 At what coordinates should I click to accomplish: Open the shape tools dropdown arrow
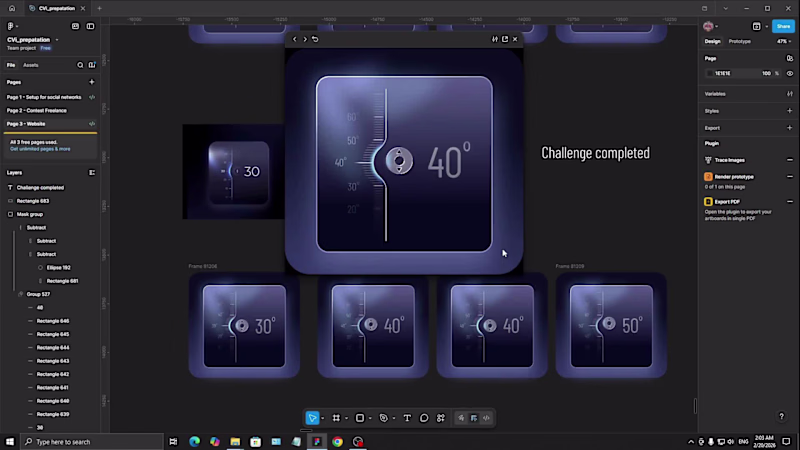[x=370, y=419]
